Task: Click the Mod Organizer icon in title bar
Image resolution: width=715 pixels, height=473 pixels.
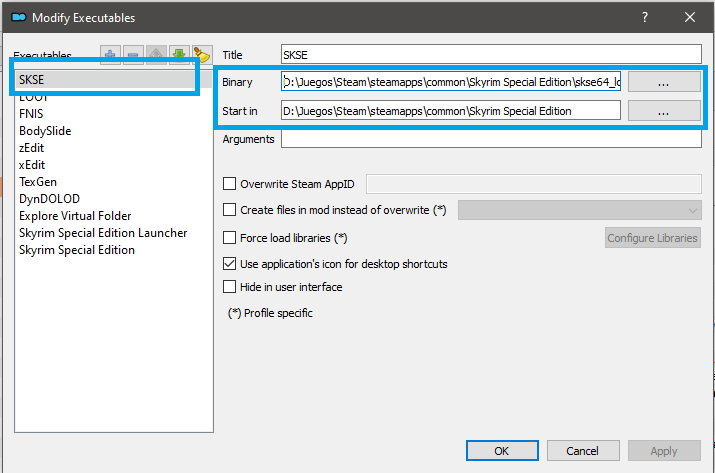Action: click(19, 17)
